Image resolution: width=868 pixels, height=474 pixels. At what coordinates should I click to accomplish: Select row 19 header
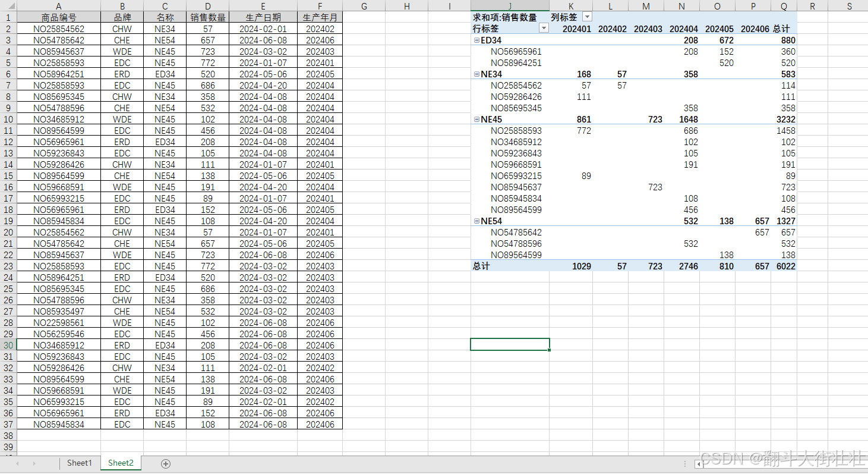(8, 221)
